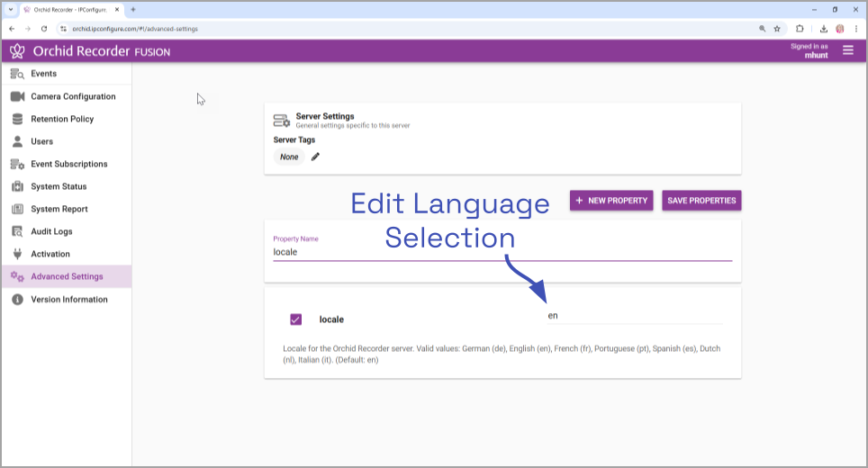Click the Advanced Settings gears icon
The width and height of the screenshot is (868, 468).
pyautogui.click(x=17, y=276)
